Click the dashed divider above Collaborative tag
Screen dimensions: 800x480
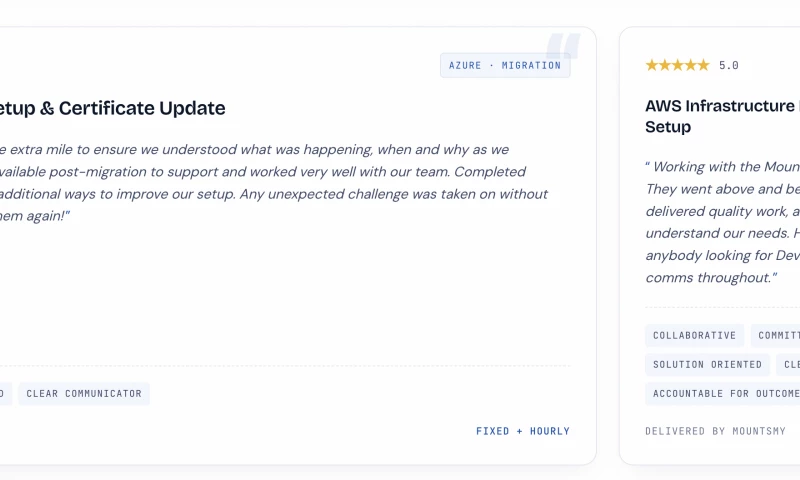(x=722, y=307)
